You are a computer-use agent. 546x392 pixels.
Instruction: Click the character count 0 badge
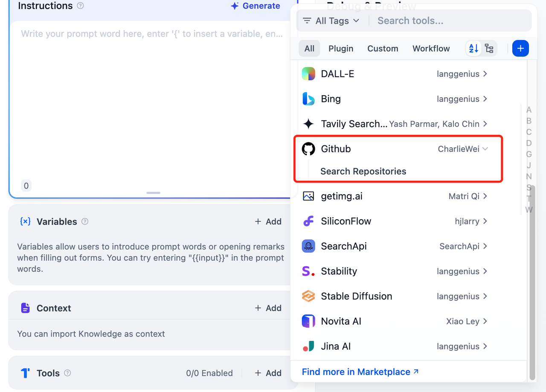click(x=26, y=186)
